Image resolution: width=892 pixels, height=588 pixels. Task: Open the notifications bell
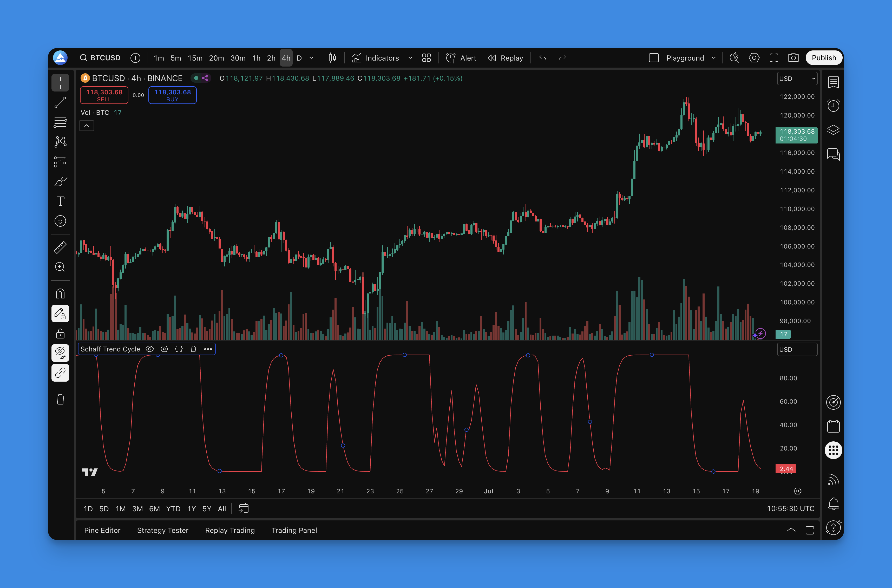pyautogui.click(x=833, y=504)
